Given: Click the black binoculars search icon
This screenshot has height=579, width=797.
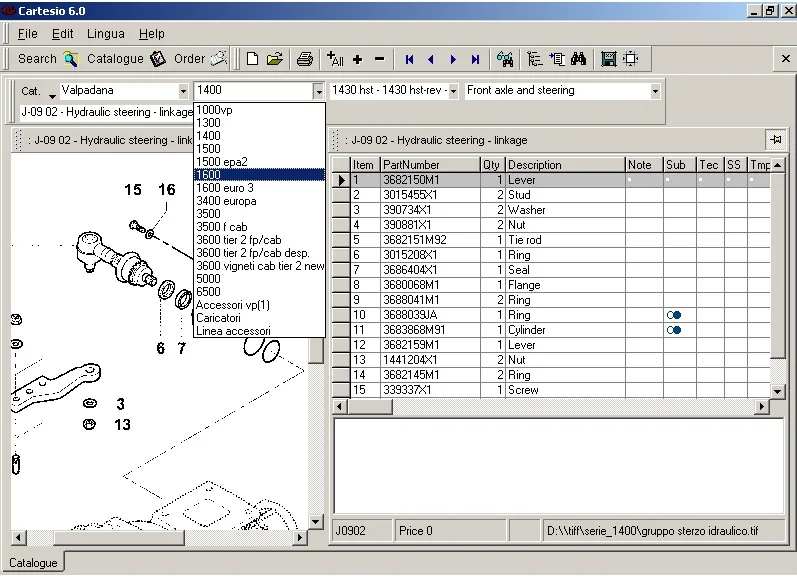Looking at the screenshot, I should coord(578,59).
